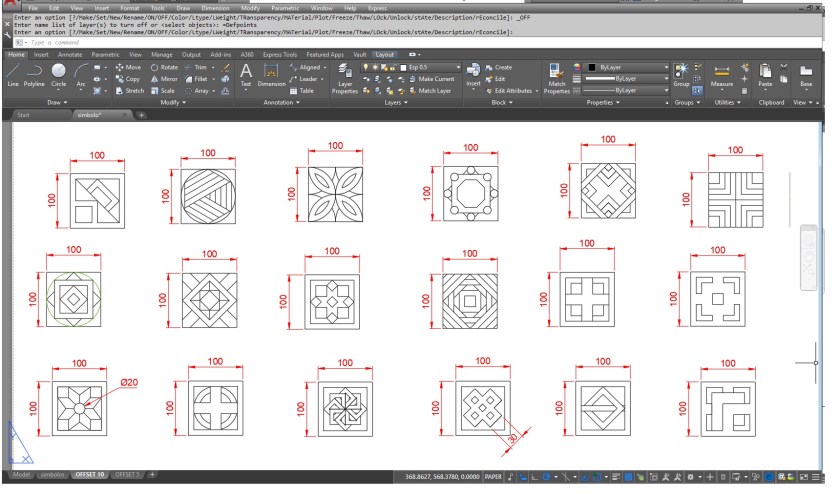Click the Measure utility

722,76
